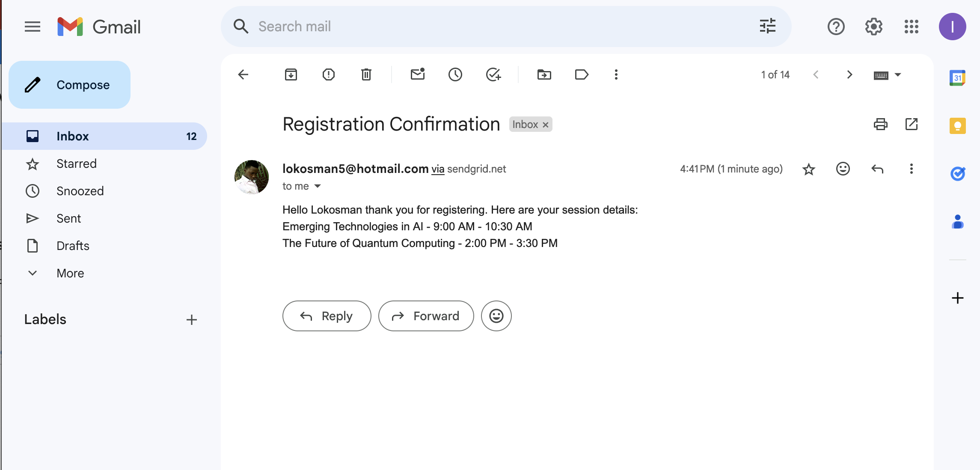Snooze the email with clock icon
980x470 pixels.
point(455,74)
